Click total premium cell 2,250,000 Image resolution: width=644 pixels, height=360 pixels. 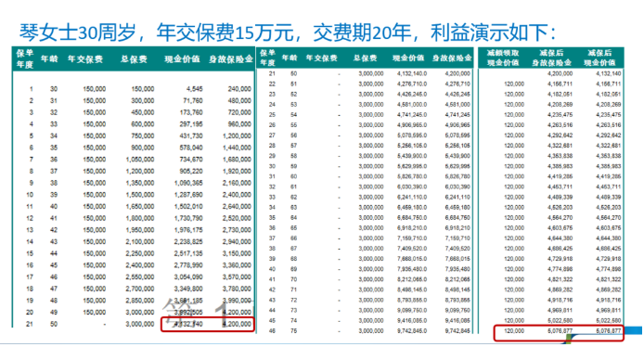click(140, 253)
